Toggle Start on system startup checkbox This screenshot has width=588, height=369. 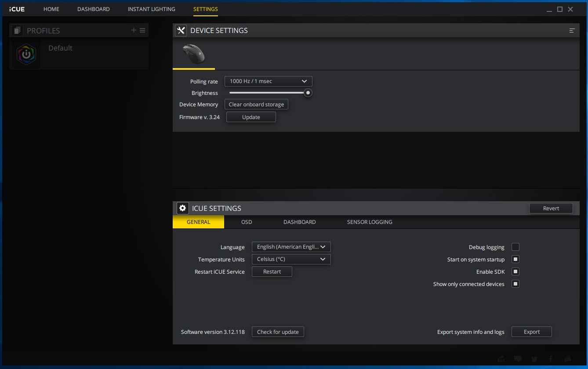tap(515, 259)
